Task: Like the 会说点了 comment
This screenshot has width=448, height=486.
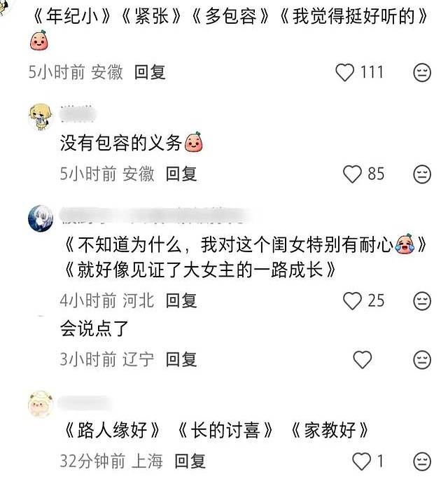Action: click(x=363, y=359)
